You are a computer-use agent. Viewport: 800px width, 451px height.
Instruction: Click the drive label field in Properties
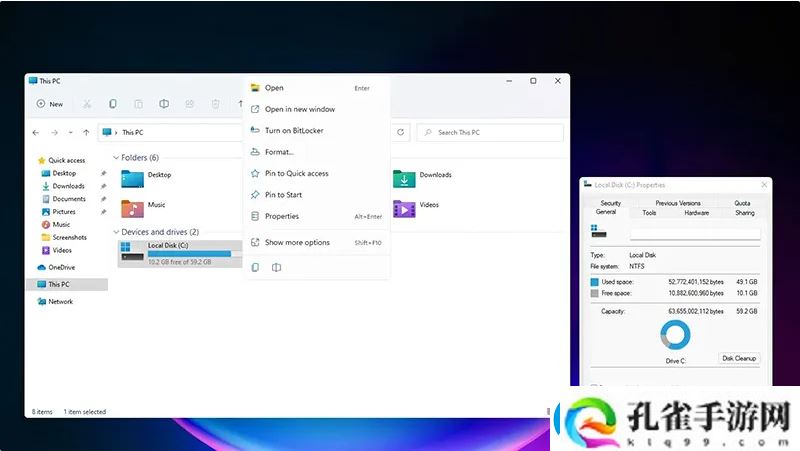pyautogui.click(x=695, y=234)
